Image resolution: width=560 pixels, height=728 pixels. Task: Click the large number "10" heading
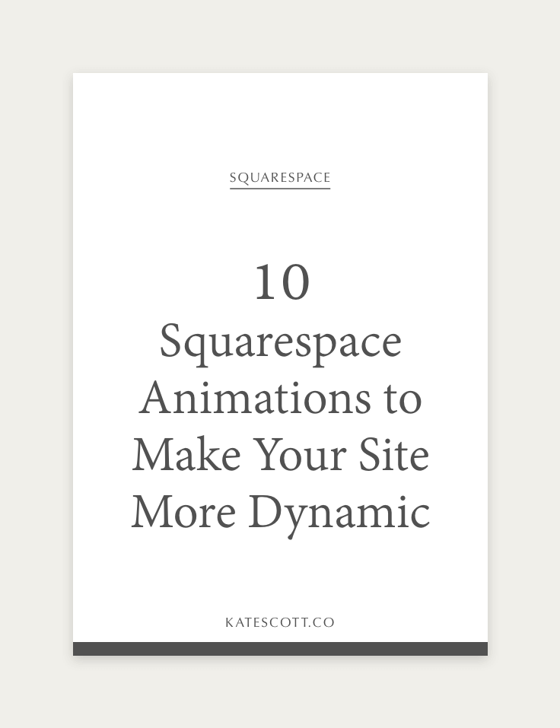[x=282, y=281]
